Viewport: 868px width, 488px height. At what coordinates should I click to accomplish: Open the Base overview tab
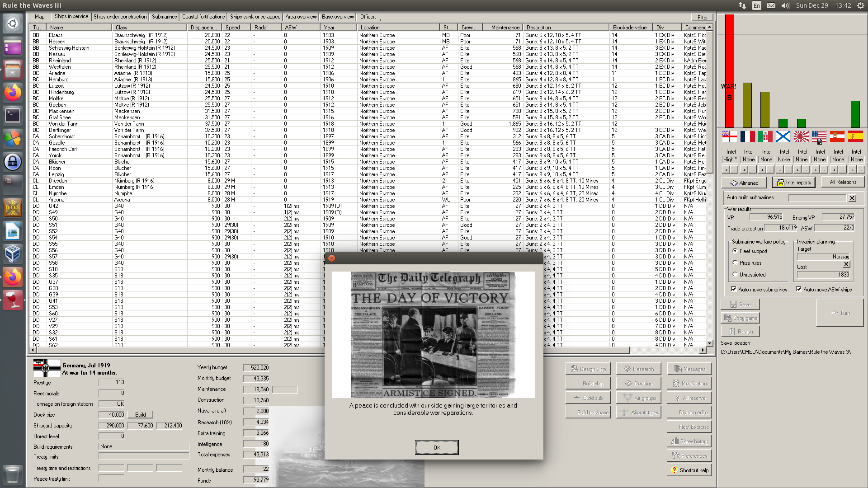pos(338,17)
